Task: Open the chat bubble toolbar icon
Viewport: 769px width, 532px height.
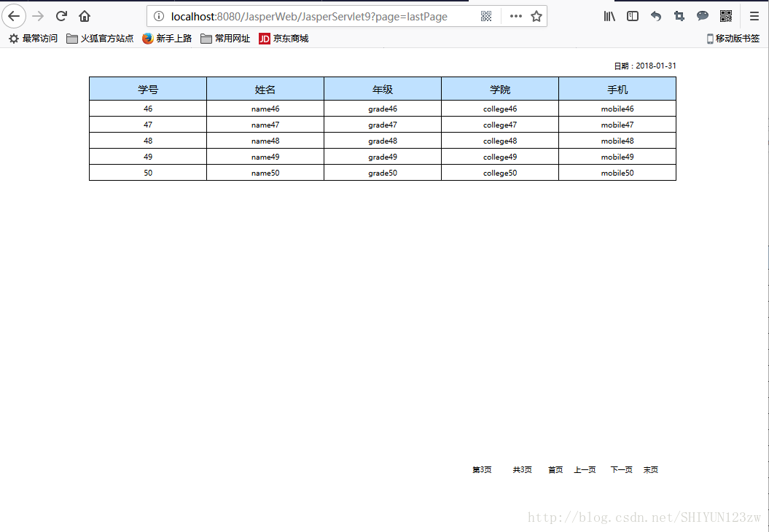Action: [703, 16]
